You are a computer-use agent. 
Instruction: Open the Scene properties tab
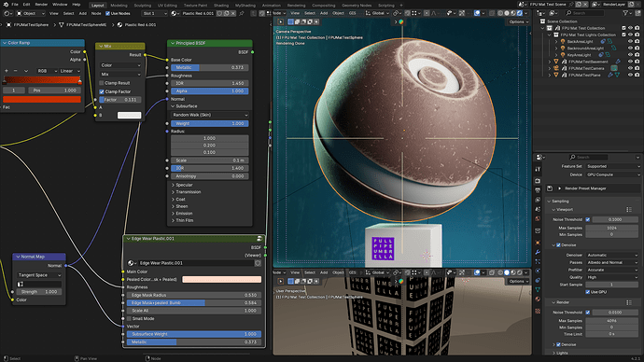point(538,209)
